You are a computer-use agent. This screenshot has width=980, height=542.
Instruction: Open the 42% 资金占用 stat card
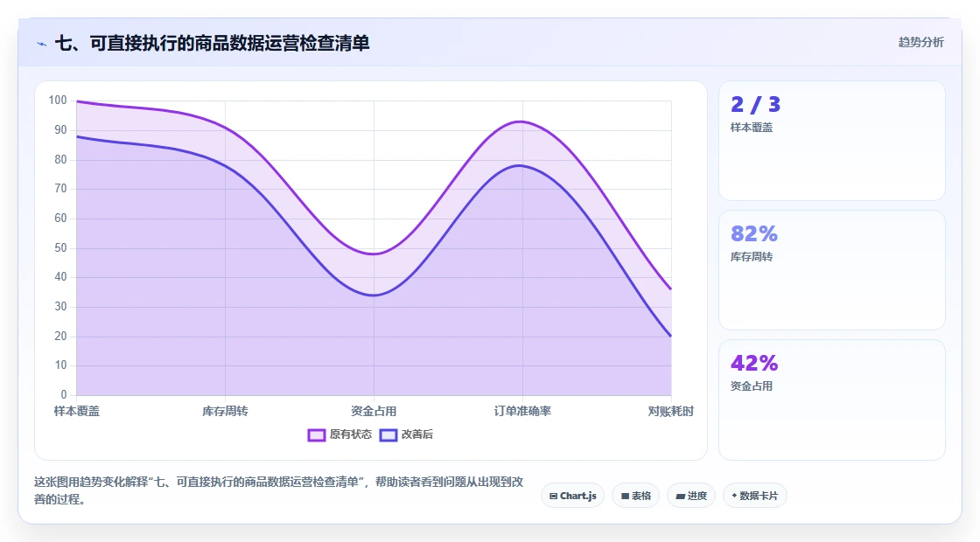pos(832,400)
